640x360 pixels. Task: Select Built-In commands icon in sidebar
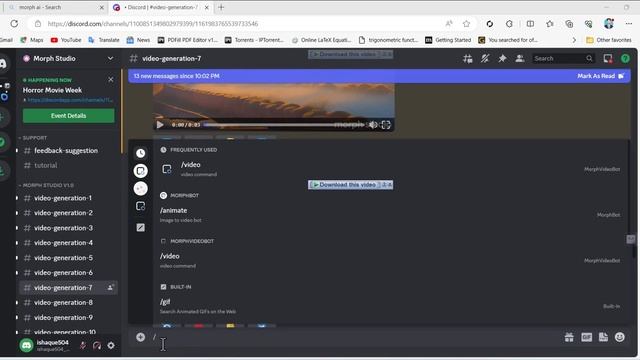(140, 227)
